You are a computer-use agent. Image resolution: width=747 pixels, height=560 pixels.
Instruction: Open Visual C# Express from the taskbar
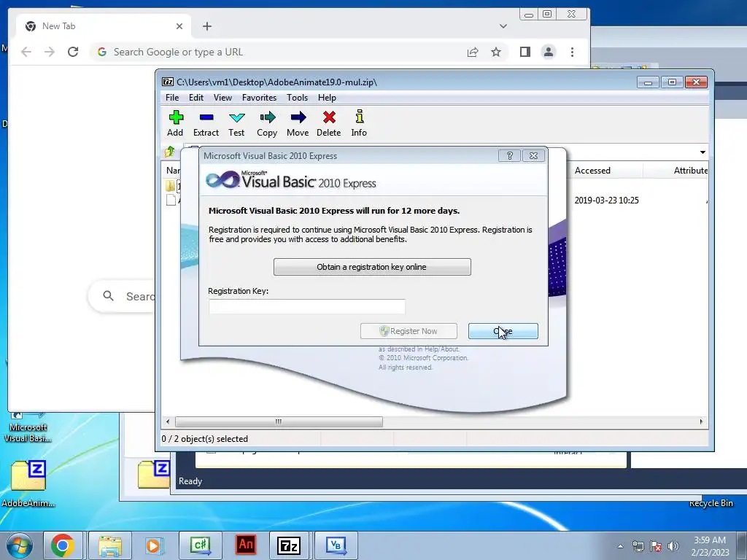point(200,545)
